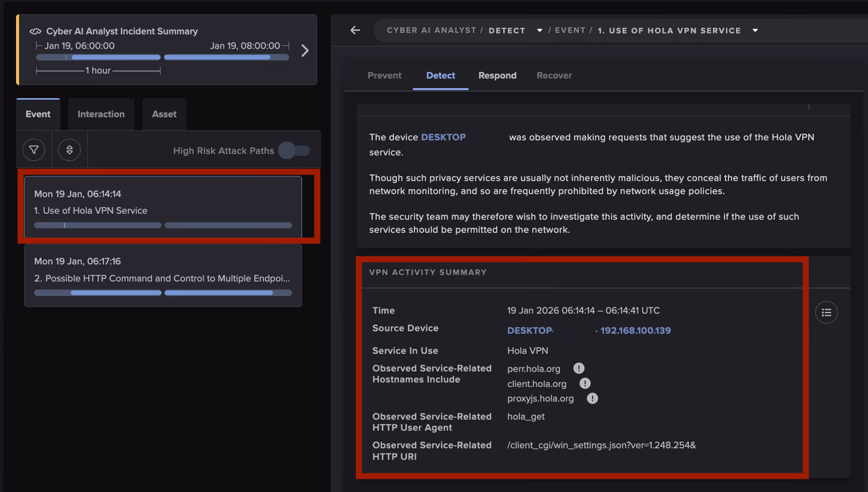Click CYBER AI ANALYST breadcrumb
The height and width of the screenshot is (492, 868).
tap(432, 30)
